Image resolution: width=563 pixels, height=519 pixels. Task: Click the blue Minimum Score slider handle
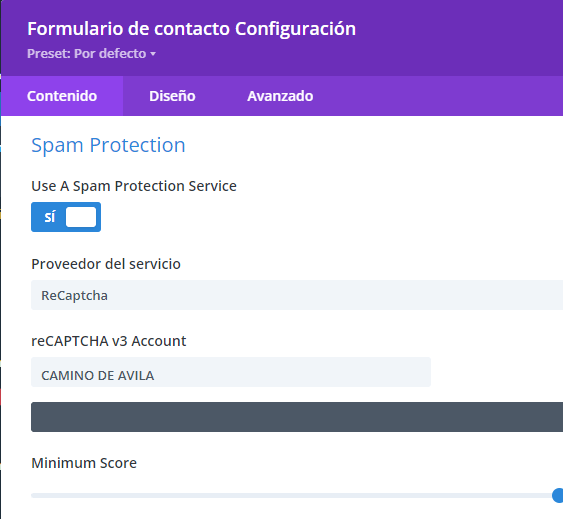558,496
